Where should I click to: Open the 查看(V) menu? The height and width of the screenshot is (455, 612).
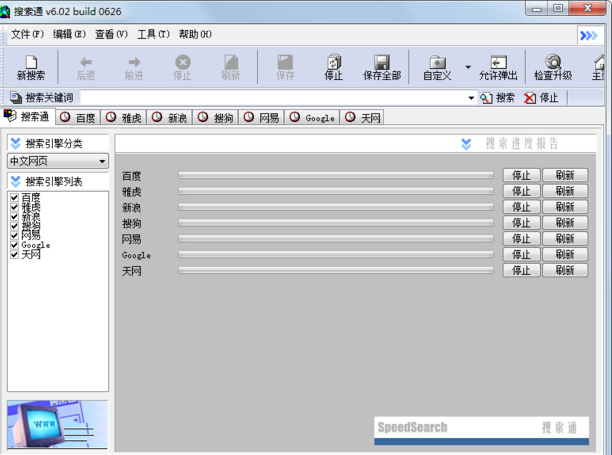(x=111, y=34)
